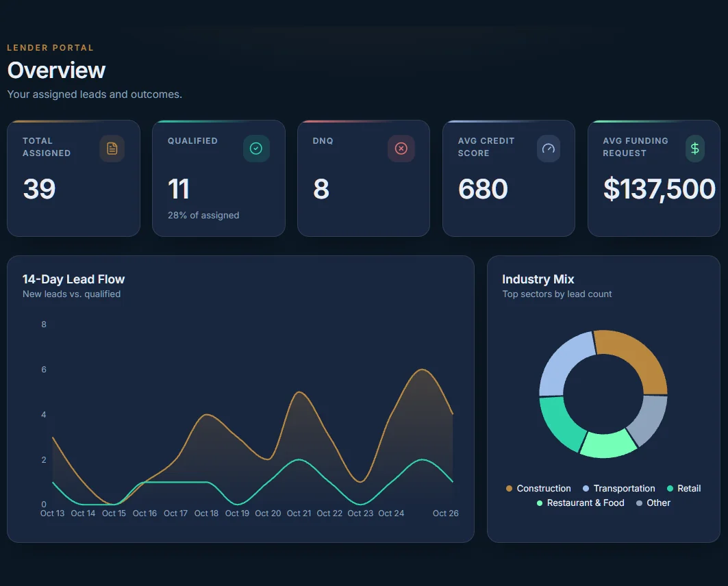Click the 'Industry Mix' chart title
The height and width of the screenshot is (586, 728).
[538, 279]
